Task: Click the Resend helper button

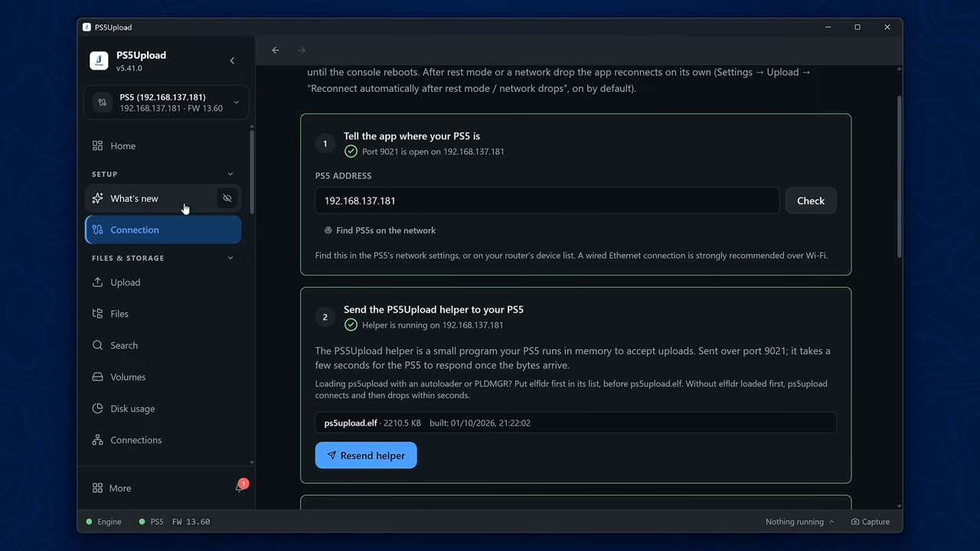Action: pos(366,455)
